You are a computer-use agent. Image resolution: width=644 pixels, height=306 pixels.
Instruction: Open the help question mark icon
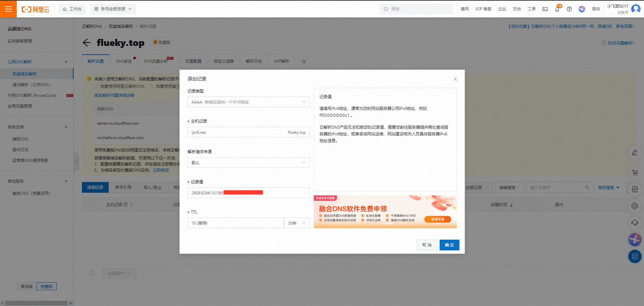click(x=569, y=9)
